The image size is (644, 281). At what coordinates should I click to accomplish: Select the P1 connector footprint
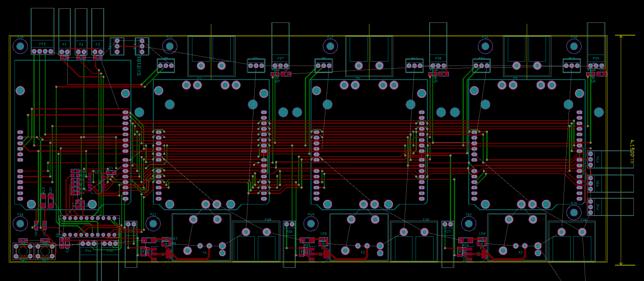65,31
